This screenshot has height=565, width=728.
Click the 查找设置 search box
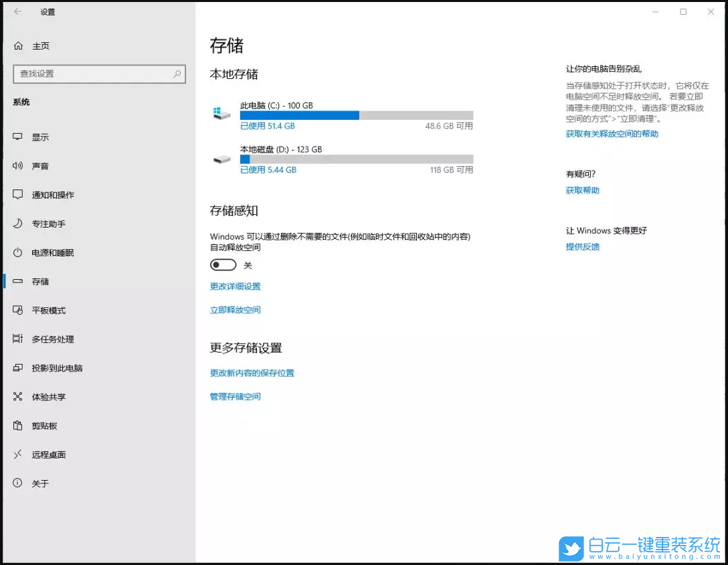(99, 74)
